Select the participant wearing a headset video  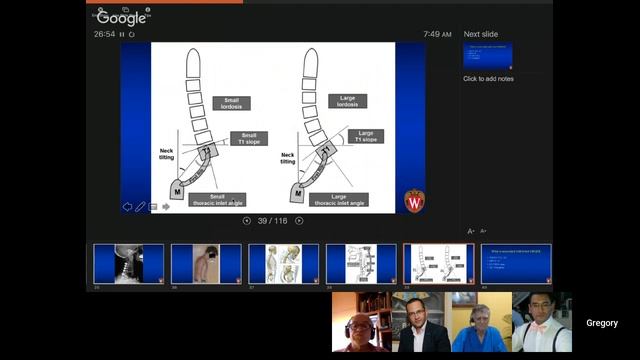point(362,322)
